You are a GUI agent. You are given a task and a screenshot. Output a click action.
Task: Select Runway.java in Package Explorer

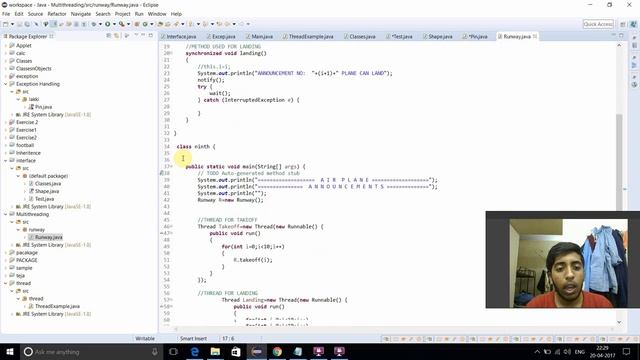(49, 237)
